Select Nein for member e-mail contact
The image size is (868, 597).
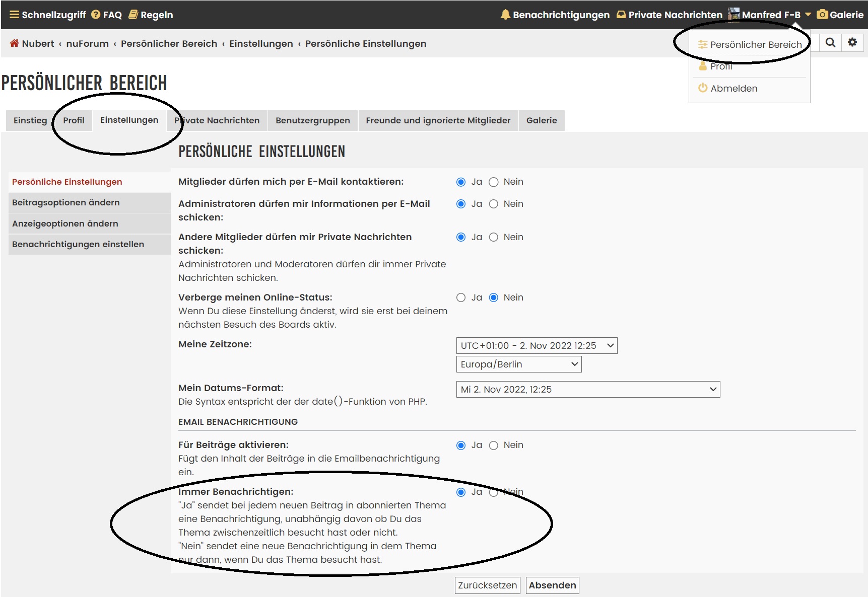coord(494,182)
